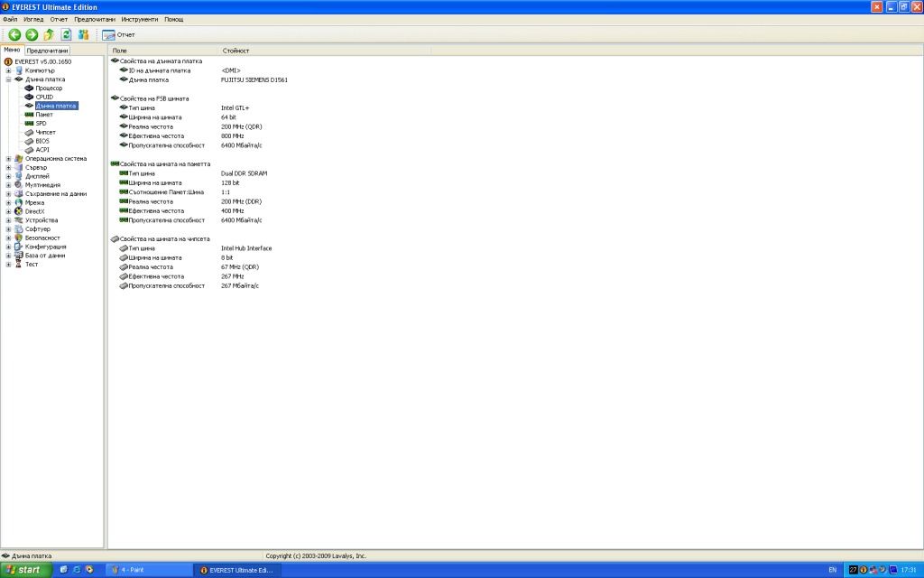Click the Up one level arrow icon

[x=49, y=35]
